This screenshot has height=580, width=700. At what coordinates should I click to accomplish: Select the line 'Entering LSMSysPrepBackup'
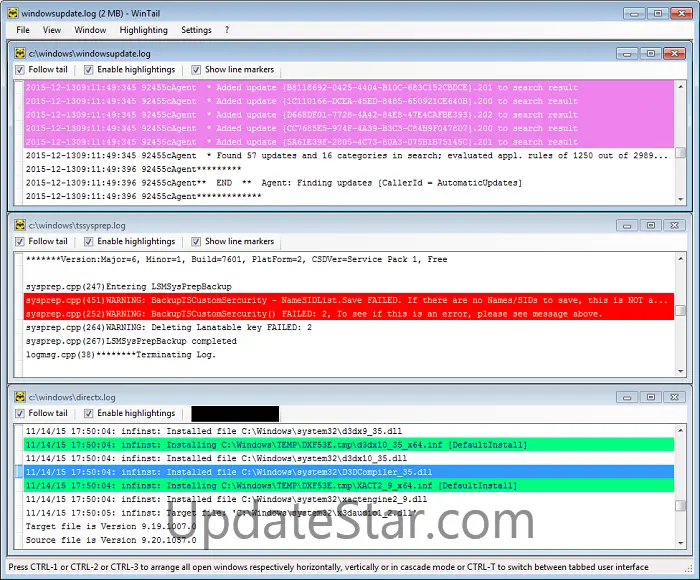pos(349,287)
